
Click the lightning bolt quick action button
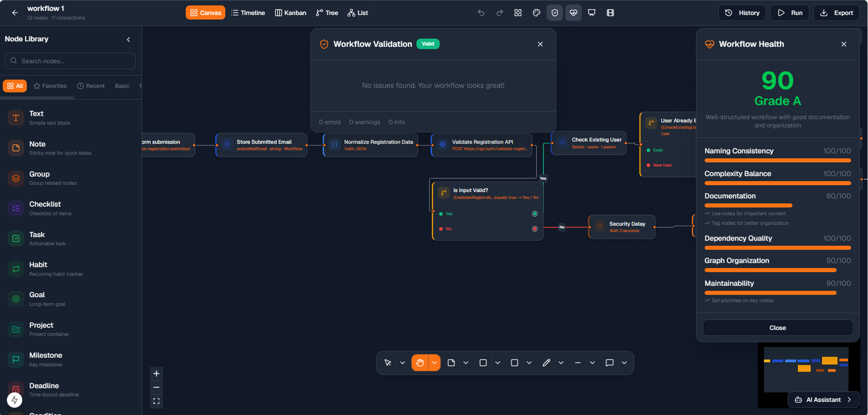[15, 400]
